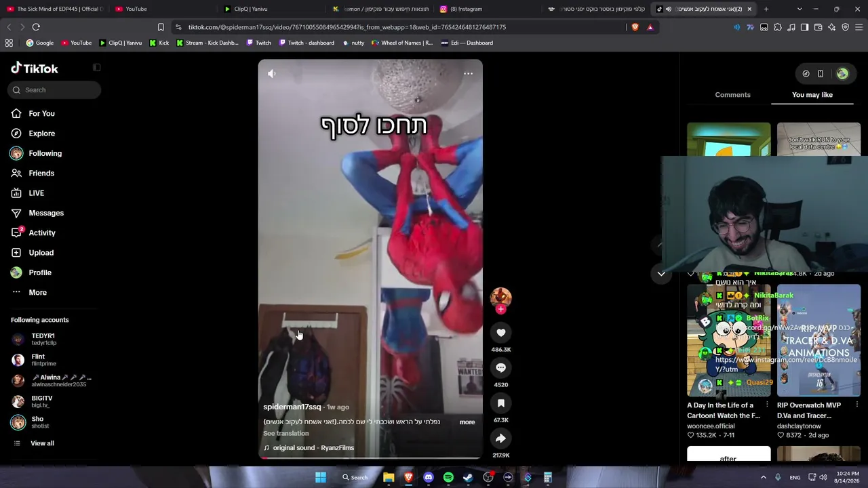Open the Brave Rewards triangle icon
The height and width of the screenshot is (488, 868).
(x=650, y=27)
